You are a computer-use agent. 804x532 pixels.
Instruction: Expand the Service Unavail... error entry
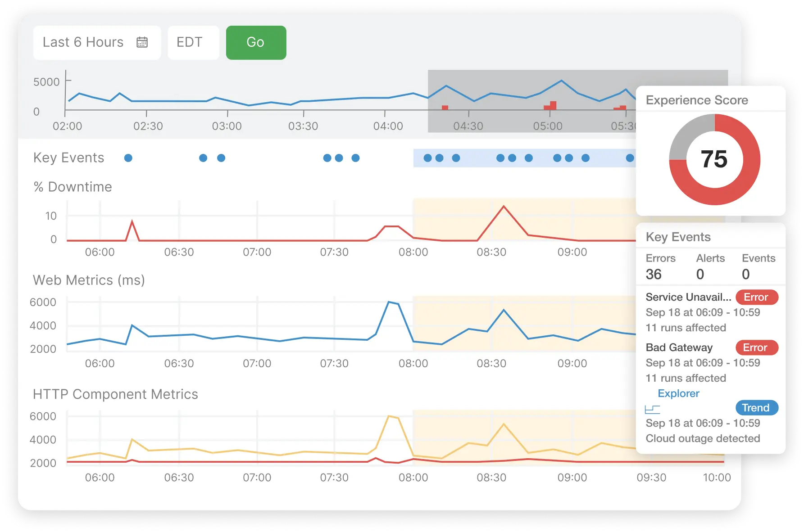[688, 297]
